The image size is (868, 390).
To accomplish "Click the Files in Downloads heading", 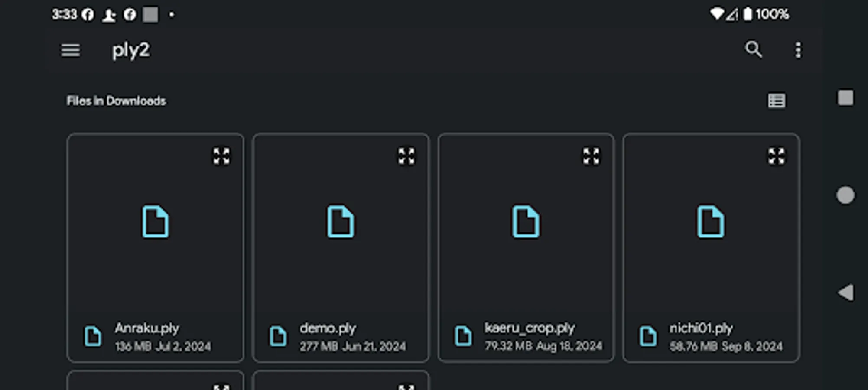I will click(116, 101).
